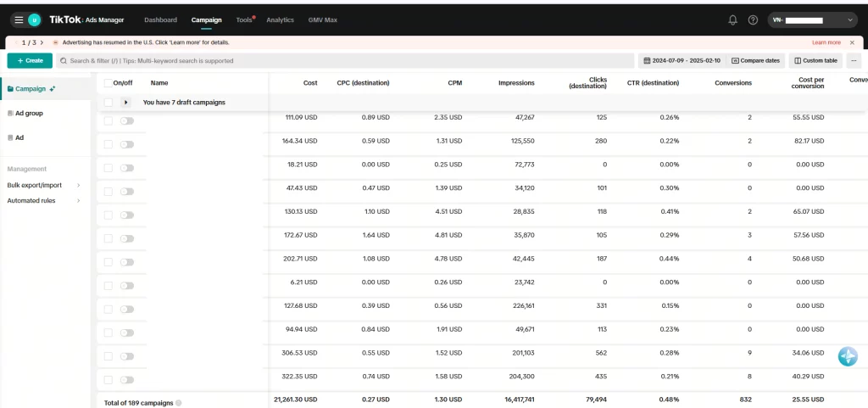868x408 pixels.
Task: Sort by CPC (destination) column header
Action: click(x=363, y=83)
